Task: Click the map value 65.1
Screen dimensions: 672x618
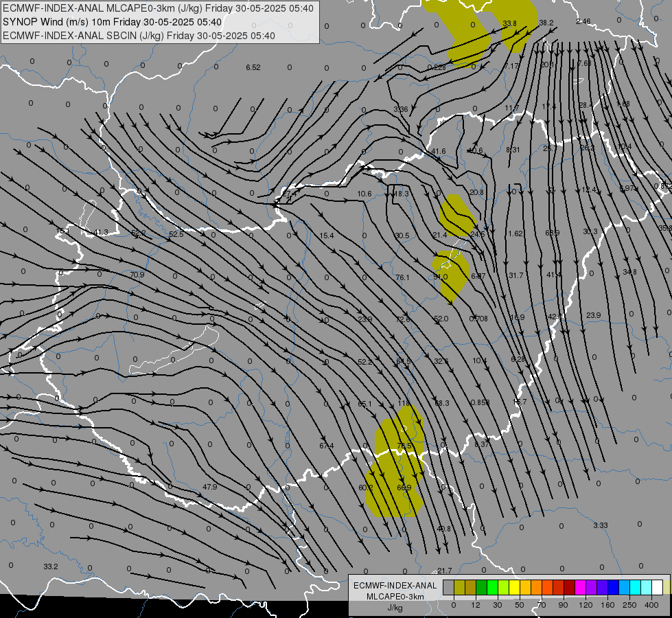Action: (364, 404)
